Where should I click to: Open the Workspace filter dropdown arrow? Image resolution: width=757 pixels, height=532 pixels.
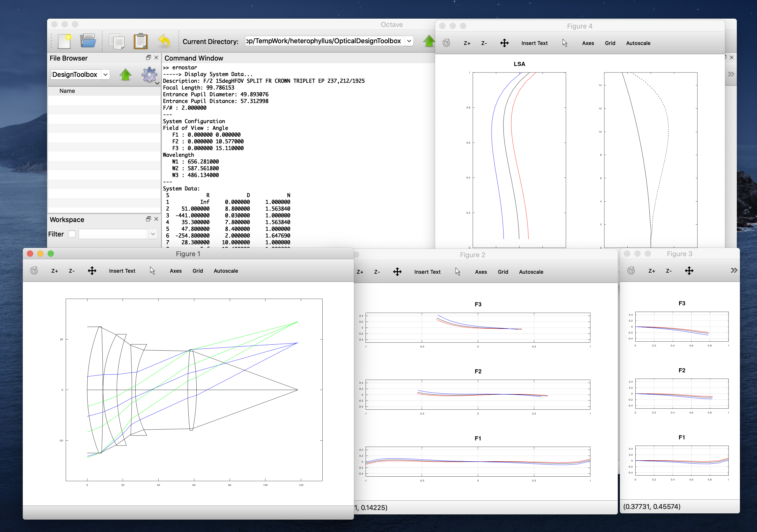pyautogui.click(x=153, y=234)
